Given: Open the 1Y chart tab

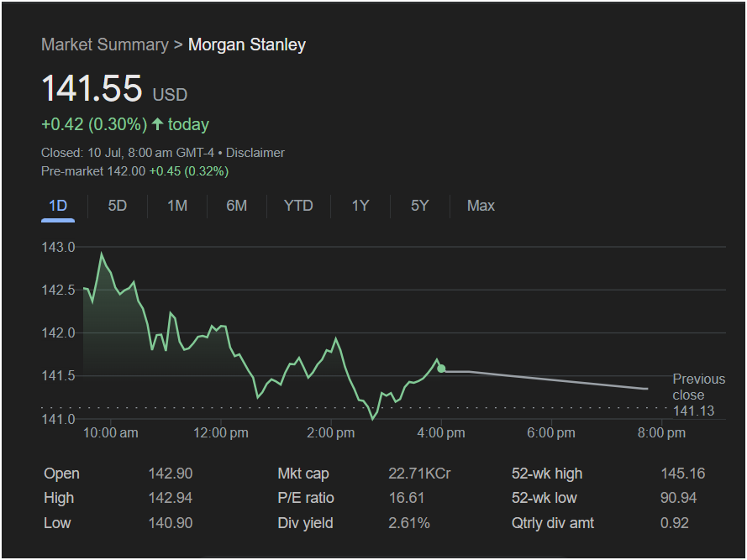Looking at the screenshot, I should tap(360, 206).
